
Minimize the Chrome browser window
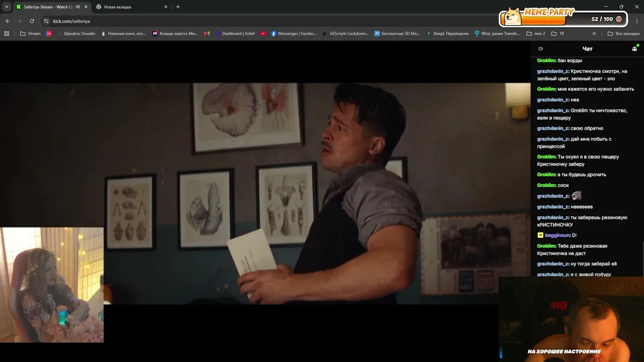point(605,7)
